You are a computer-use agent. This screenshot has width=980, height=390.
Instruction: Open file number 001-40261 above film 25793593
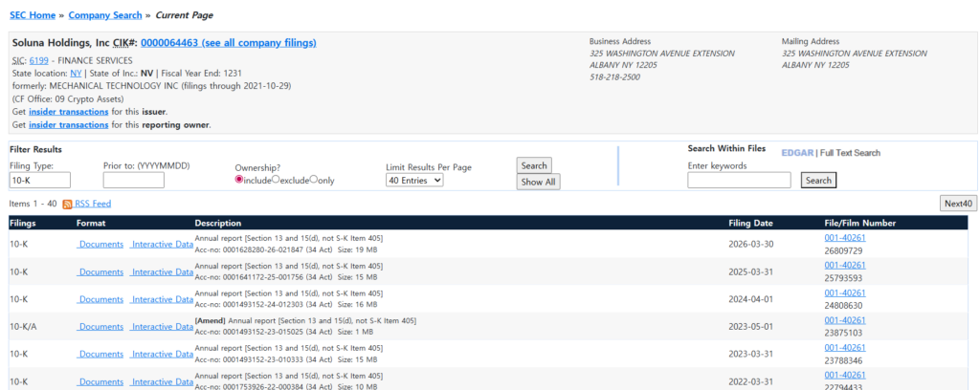(845, 265)
